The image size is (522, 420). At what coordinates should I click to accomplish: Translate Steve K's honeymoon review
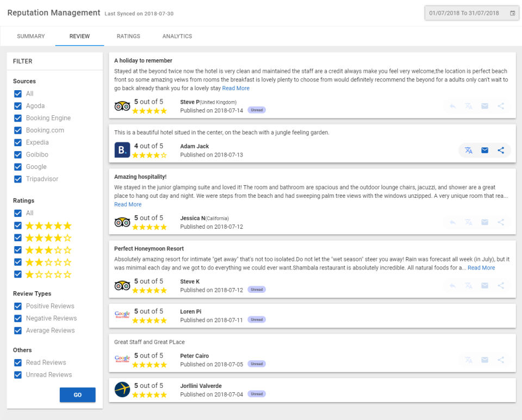(469, 285)
